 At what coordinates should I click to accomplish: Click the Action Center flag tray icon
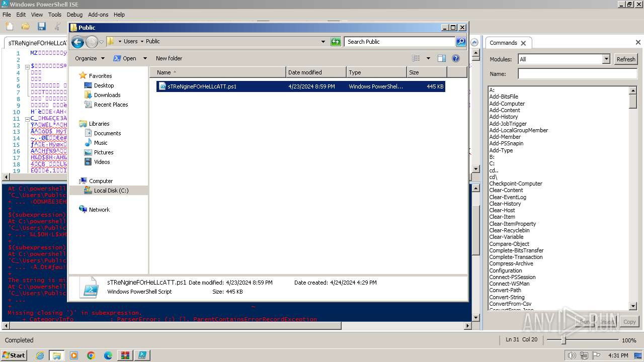pos(596,355)
